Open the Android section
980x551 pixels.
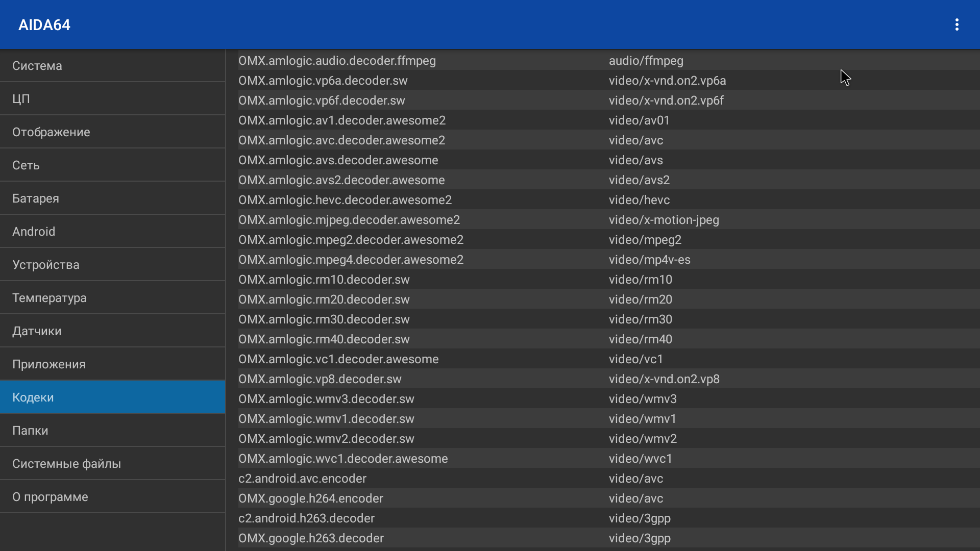pyautogui.click(x=112, y=232)
